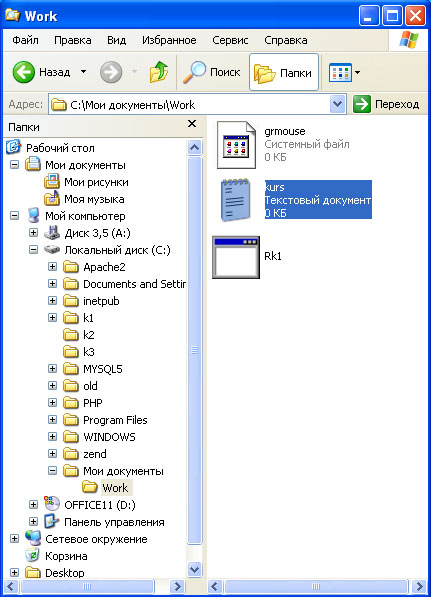This screenshot has height=597, width=431.
Task: Click the Rk1 file name
Action: (273, 256)
